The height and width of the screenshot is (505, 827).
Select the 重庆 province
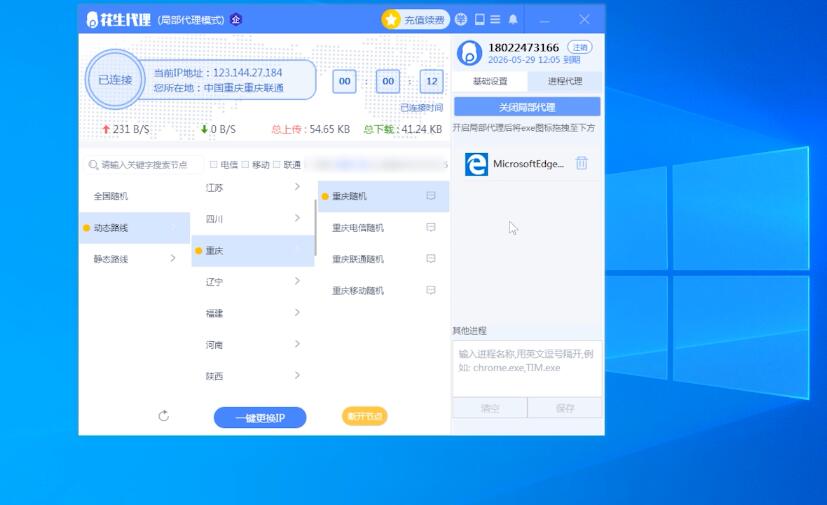pyautogui.click(x=253, y=251)
